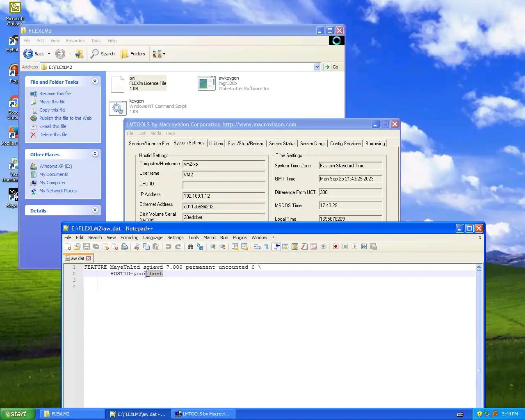
Task: Select the awkeygen file icon
Action: [206, 83]
